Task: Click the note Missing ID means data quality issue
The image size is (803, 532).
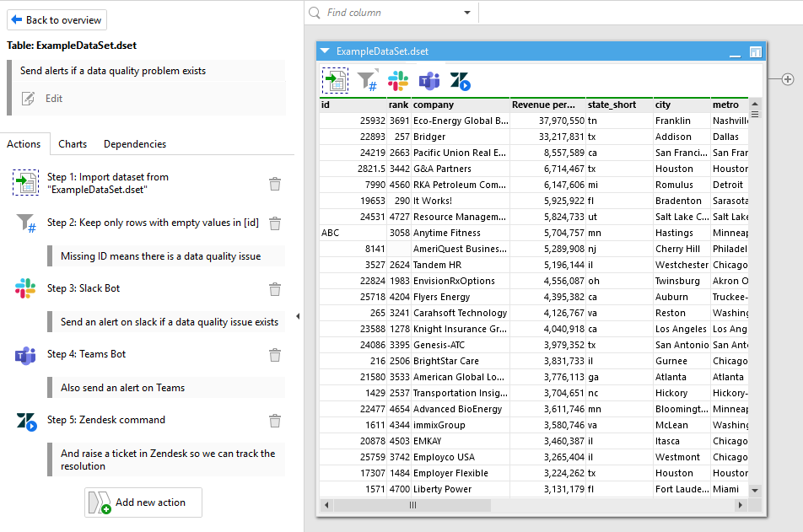Action: (166, 256)
